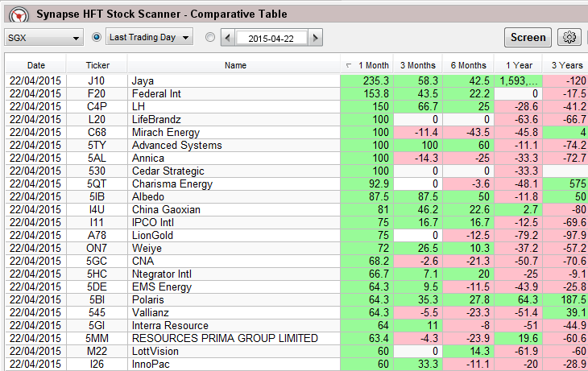Sort by the 6 Months column header
Image resolution: width=588 pixels, height=371 pixels.
pyautogui.click(x=468, y=65)
